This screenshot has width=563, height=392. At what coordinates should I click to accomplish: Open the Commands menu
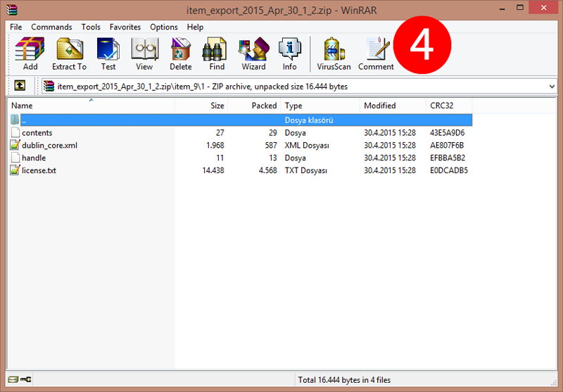(x=51, y=27)
